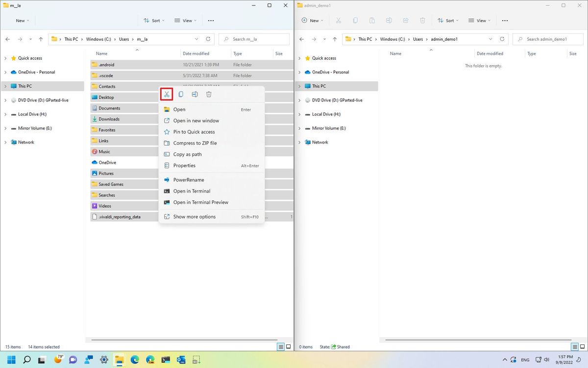Expand the Network node in the navigation pane
Screen dimensions: 588x368
coord(5,142)
